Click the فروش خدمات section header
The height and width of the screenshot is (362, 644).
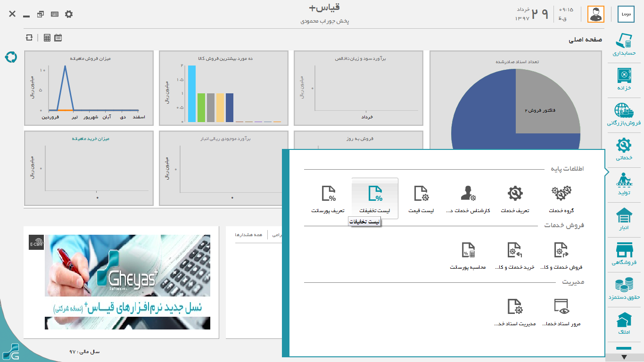(564, 225)
